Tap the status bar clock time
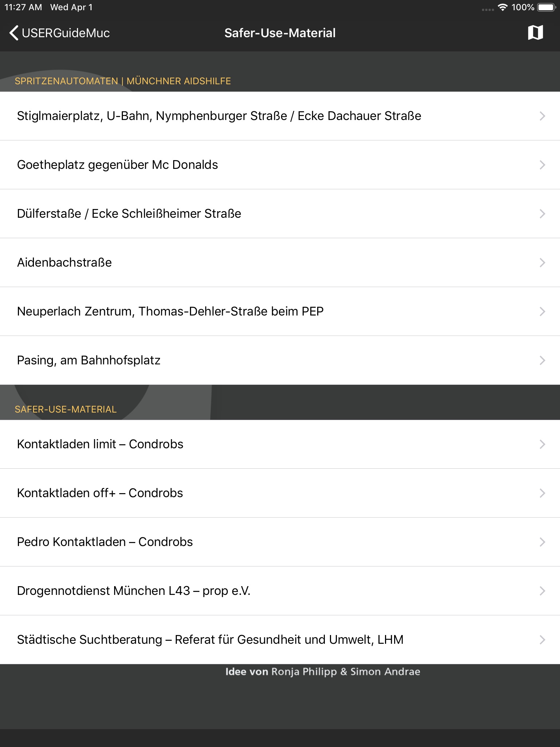Viewport: 560px width, 747px height. click(23, 7)
